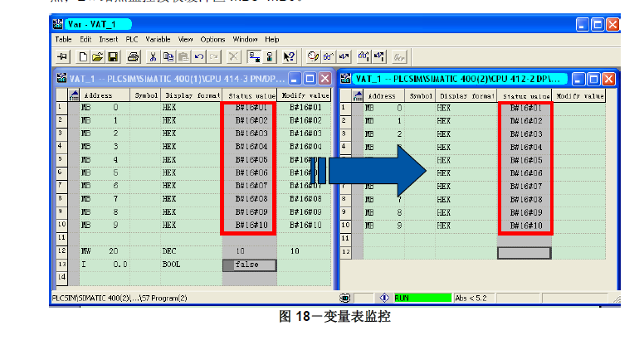Click MW 20 address cell
The width and height of the screenshot is (644, 345).
(105, 251)
